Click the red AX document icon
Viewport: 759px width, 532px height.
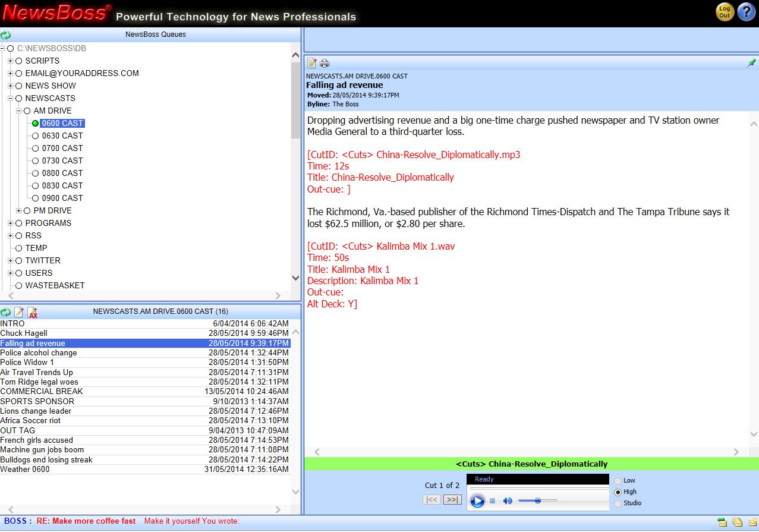(33, 313)
